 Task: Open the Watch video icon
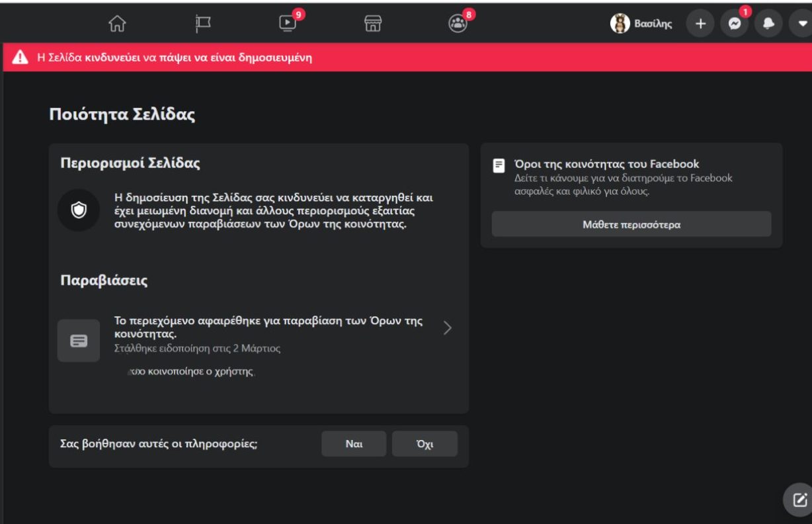tap(288, 24)
